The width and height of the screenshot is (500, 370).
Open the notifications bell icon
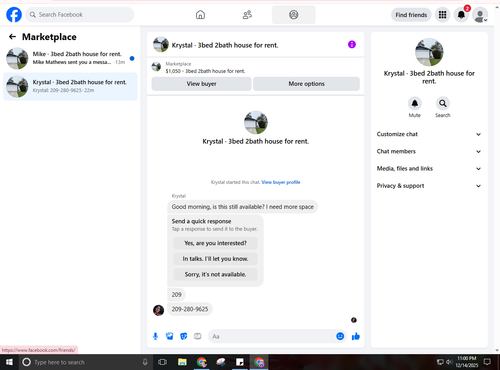[461, 15]
